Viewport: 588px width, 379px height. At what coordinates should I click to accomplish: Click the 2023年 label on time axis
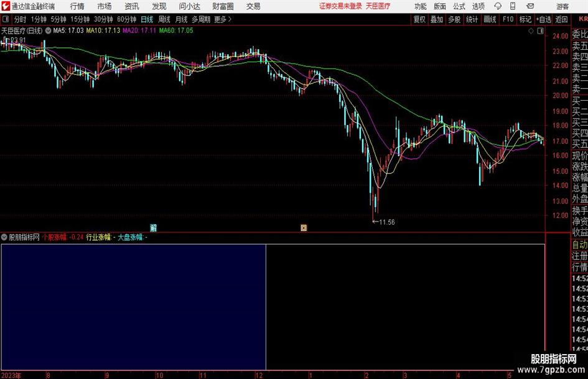(x=11, y=375)
